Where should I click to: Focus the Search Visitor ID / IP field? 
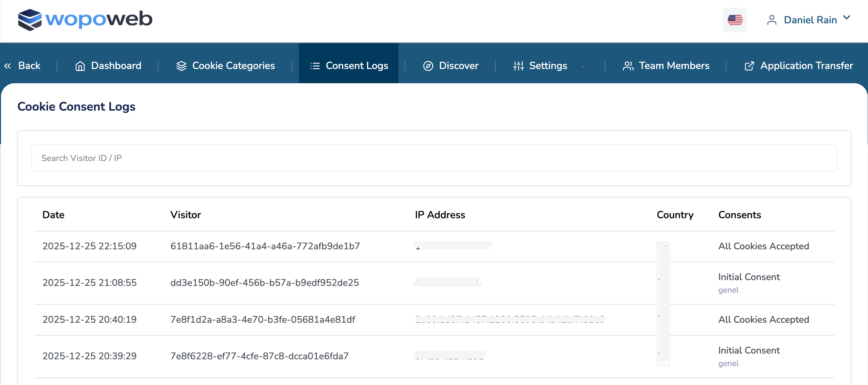(x=434, y=158)
